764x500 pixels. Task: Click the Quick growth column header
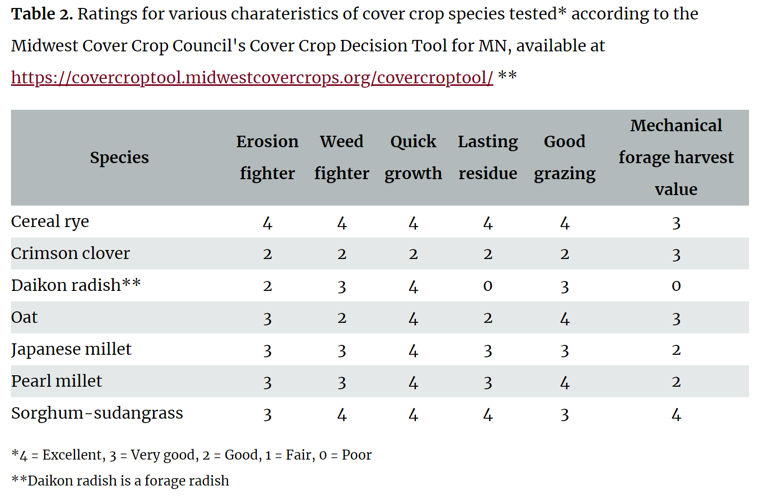tap(413, 158)
